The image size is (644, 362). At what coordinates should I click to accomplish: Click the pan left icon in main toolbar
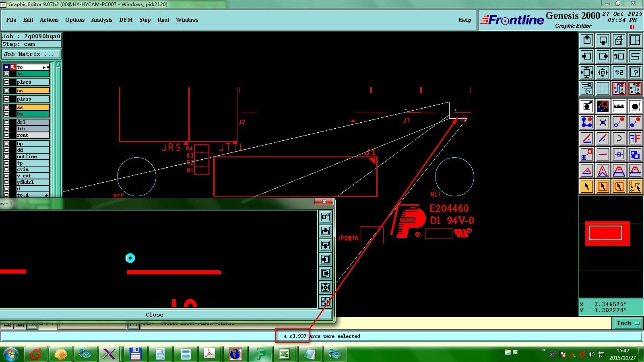coord(587,56)
